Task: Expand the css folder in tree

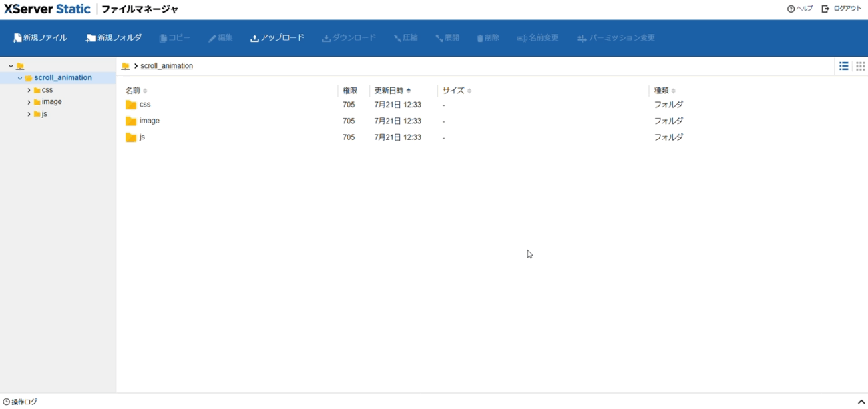Action: [x=29, y=90]
